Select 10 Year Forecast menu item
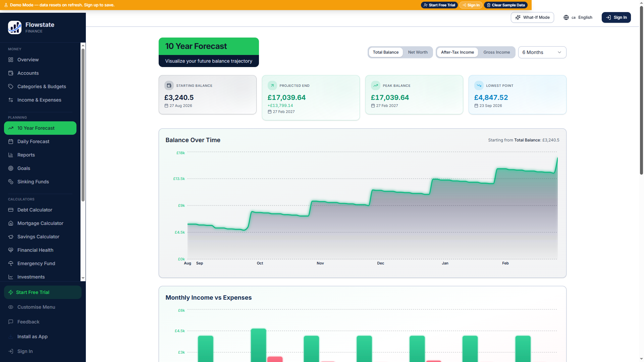 40,128
